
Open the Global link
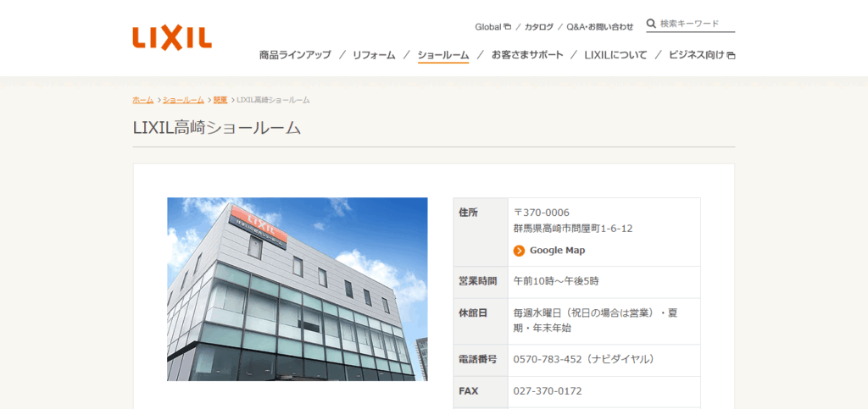coord(487,26)
